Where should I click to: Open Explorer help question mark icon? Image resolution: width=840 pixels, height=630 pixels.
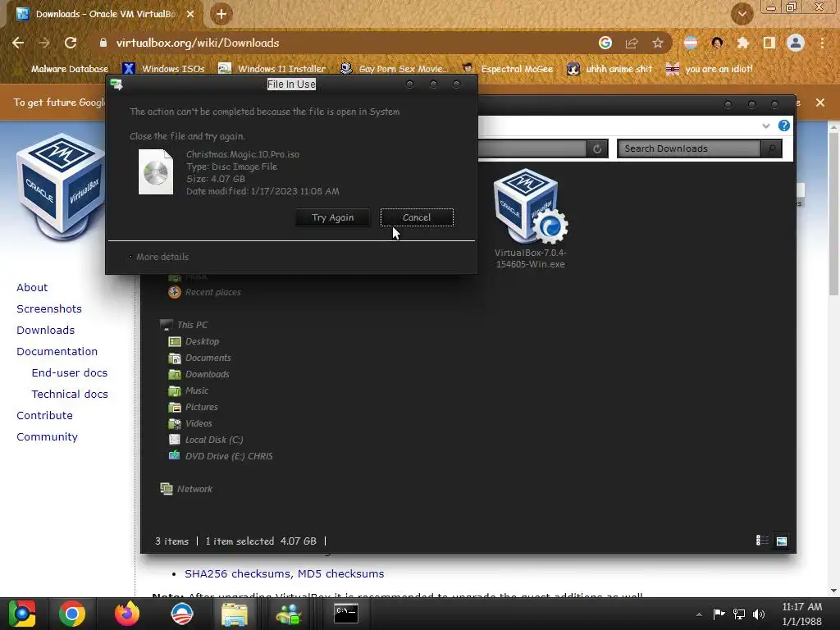point(783,126)
